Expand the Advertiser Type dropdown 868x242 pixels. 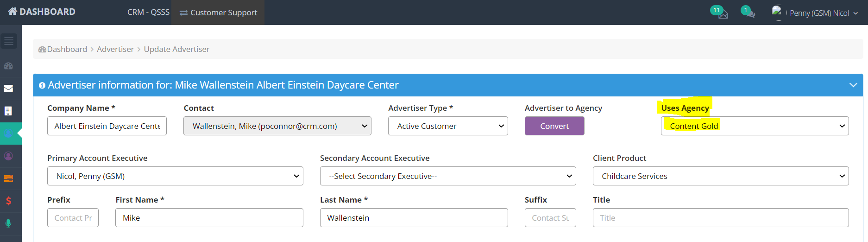[447, 126]
